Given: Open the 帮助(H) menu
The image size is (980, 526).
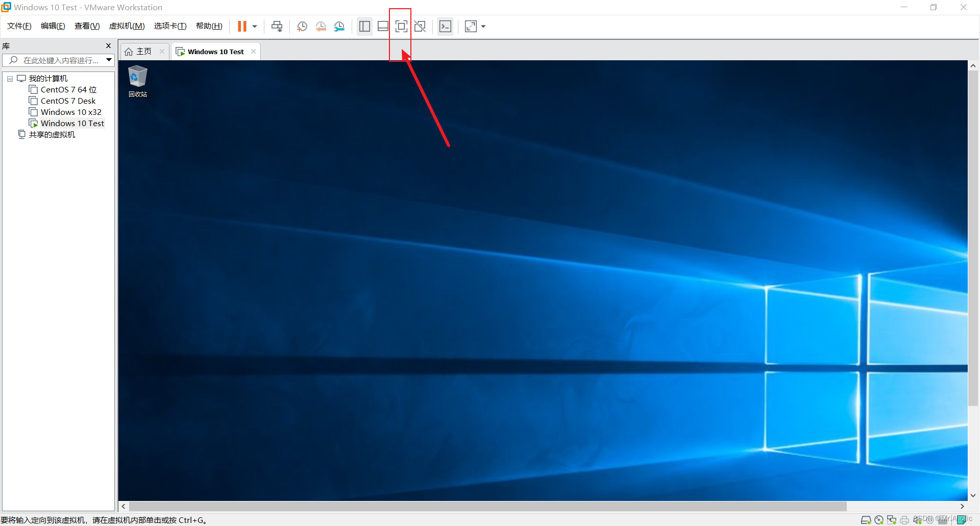Looking at the screenshot, I should coord(209,26).
